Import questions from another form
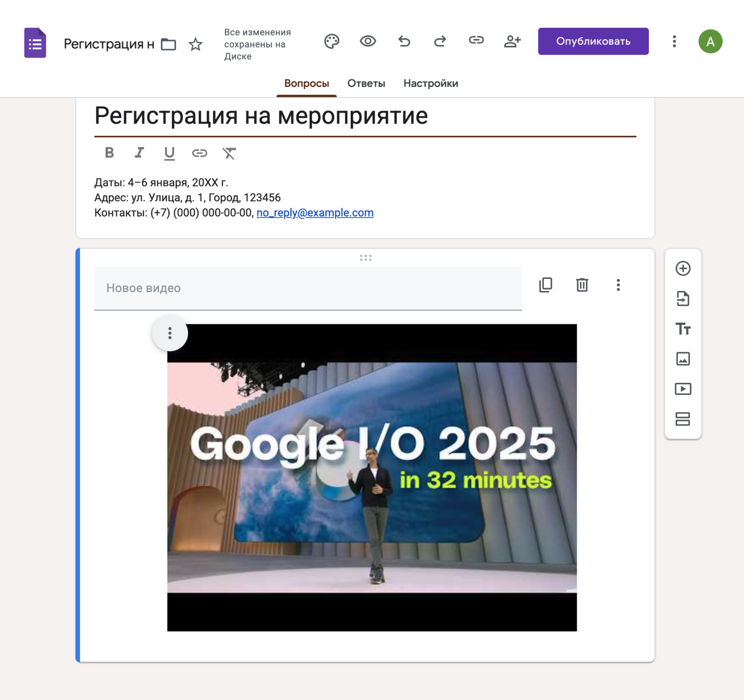Screen dimensions: 744x700 tap(683, 299)
